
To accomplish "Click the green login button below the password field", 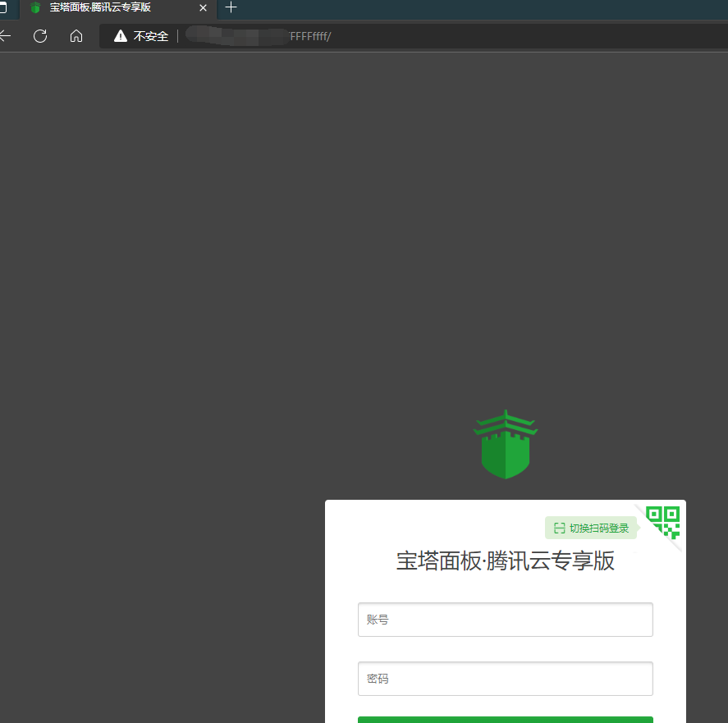I will (x=505, y=720).
